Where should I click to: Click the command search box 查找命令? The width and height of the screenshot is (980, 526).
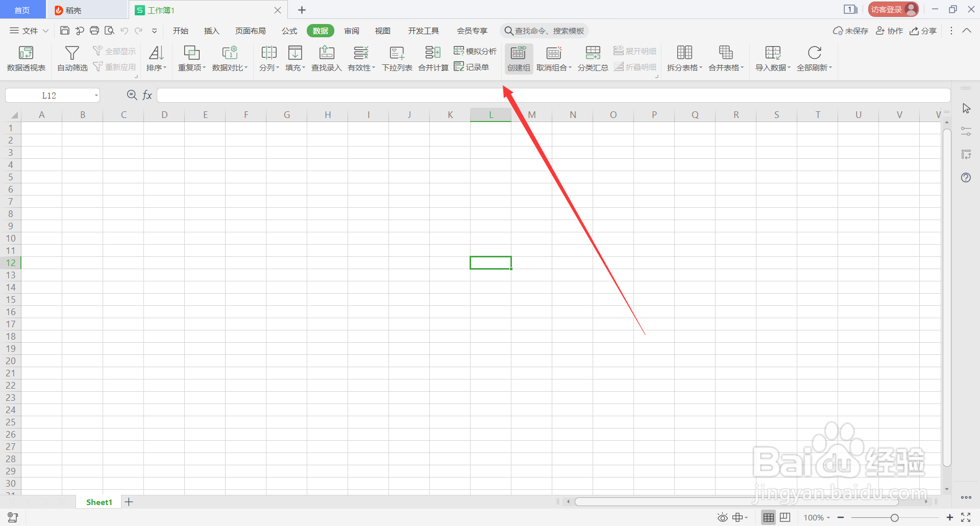544,31
